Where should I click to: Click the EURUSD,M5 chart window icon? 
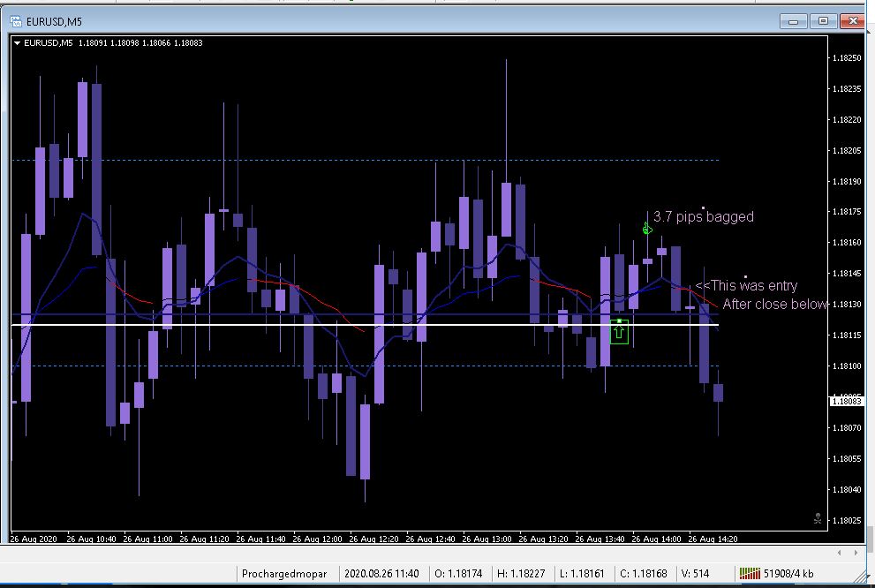(x=16, y=22)
